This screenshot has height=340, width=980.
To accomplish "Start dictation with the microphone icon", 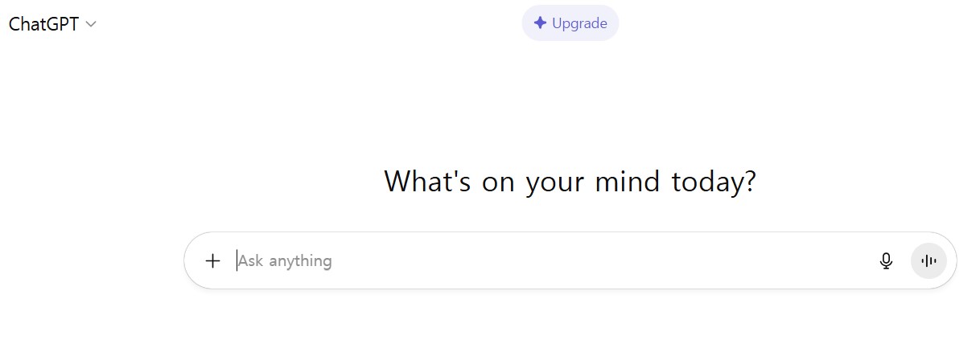I will (x=886, y=260).
